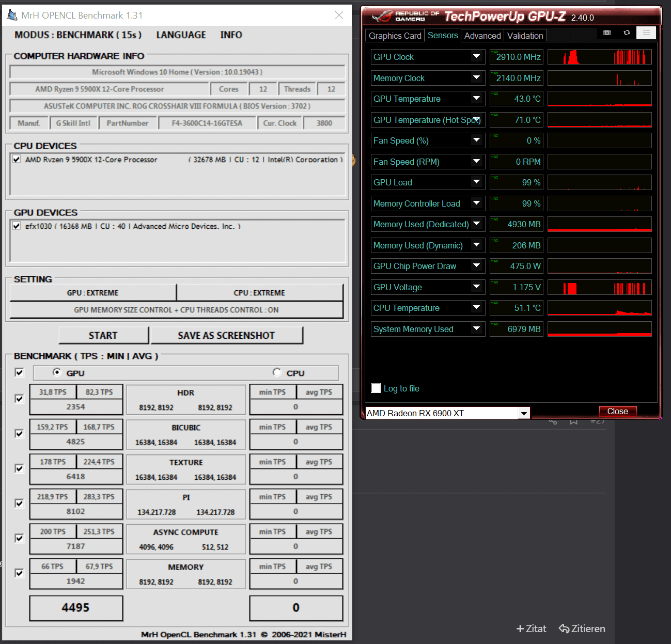671x644 pixels.
Task: Select the CPU radio button in benchmark
Action: 277,372
